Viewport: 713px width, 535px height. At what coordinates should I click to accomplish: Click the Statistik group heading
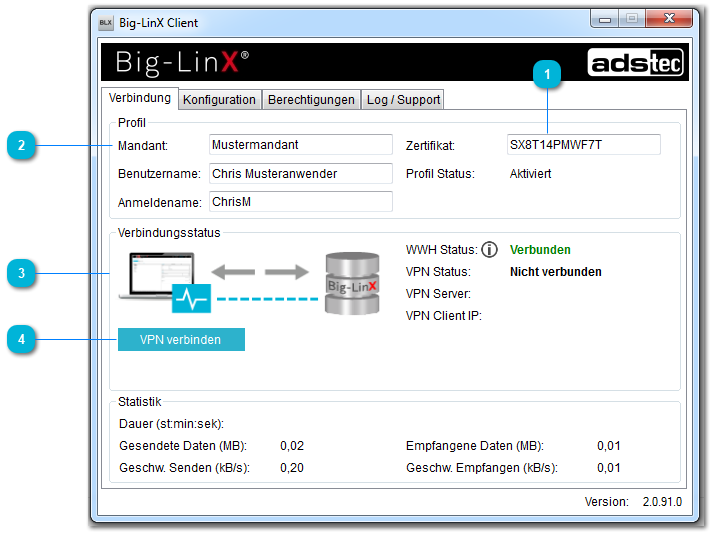(x=140, y=402)
